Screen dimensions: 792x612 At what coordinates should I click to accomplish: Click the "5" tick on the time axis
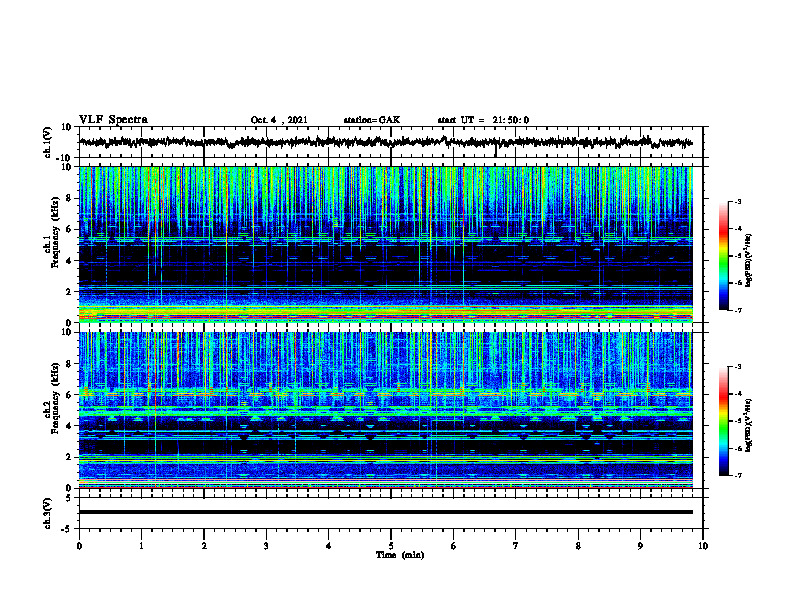pyautogui.click(x=391, y=546)
